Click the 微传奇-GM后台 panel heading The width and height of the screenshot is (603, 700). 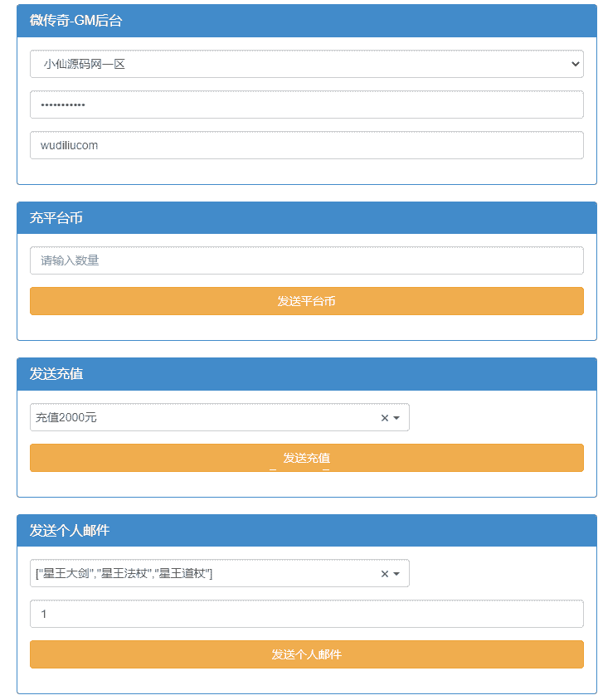click(307, 21)
